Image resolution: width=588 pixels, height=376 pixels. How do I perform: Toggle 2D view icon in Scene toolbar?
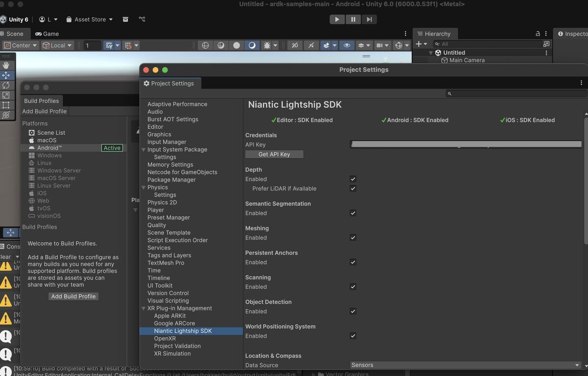(x=294, y=45)
